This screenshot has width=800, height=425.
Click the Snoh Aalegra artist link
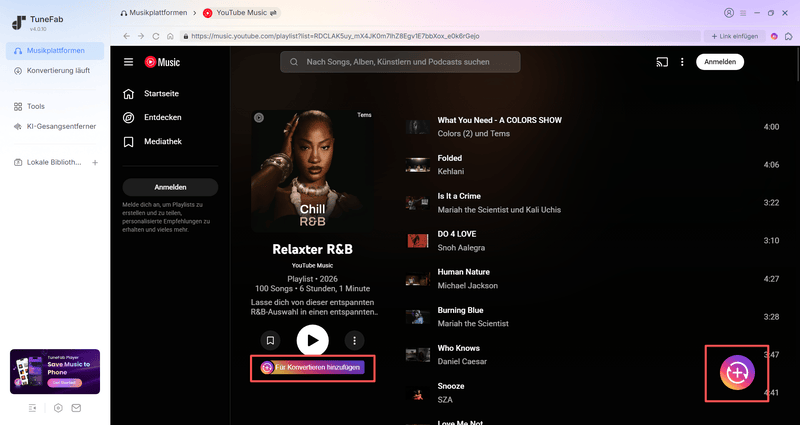click(461, 247)
